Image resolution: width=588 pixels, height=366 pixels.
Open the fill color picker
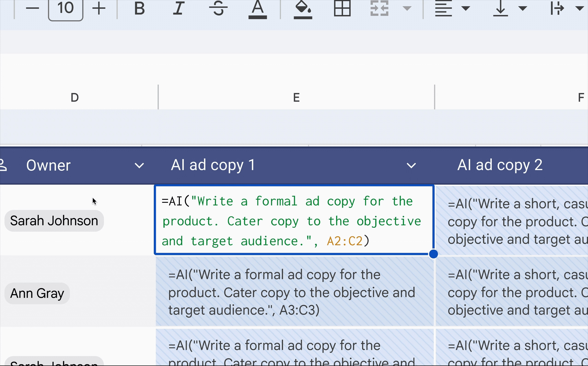click(303, 9)
